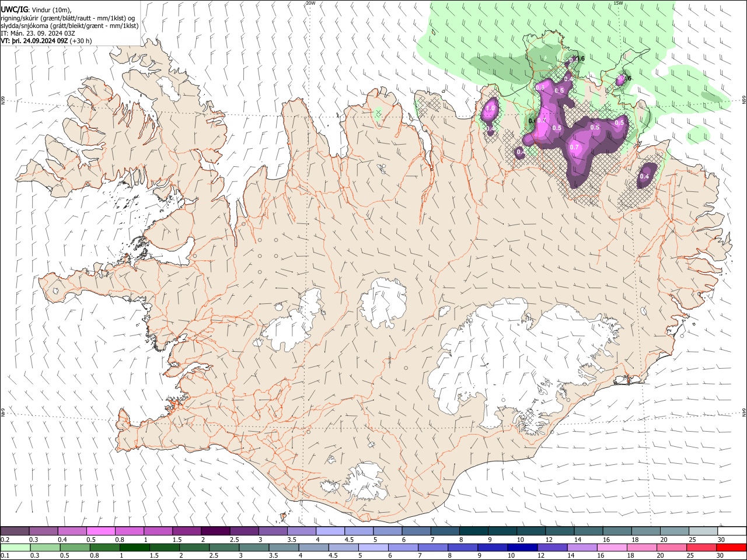The image size is (747, 560).
Task: Click the white Hofsjökull glacier in central Iceland
Action: click(x=383, y=303)
